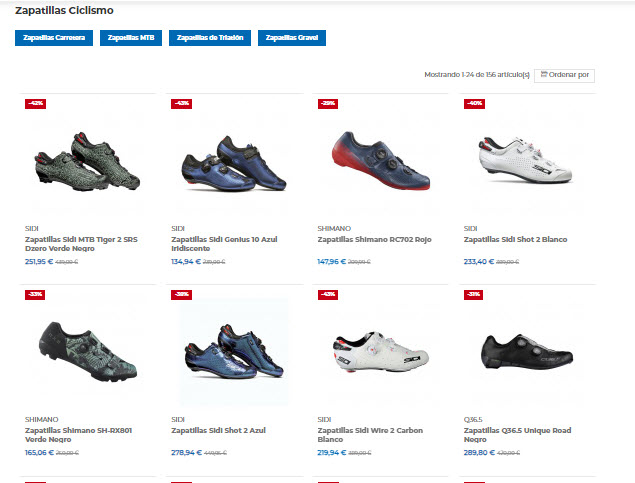Open Zapatillas Sidi Shot 2 Blanco title
The width and height of the screenshot is (635, 483).
tap(515, 239)
